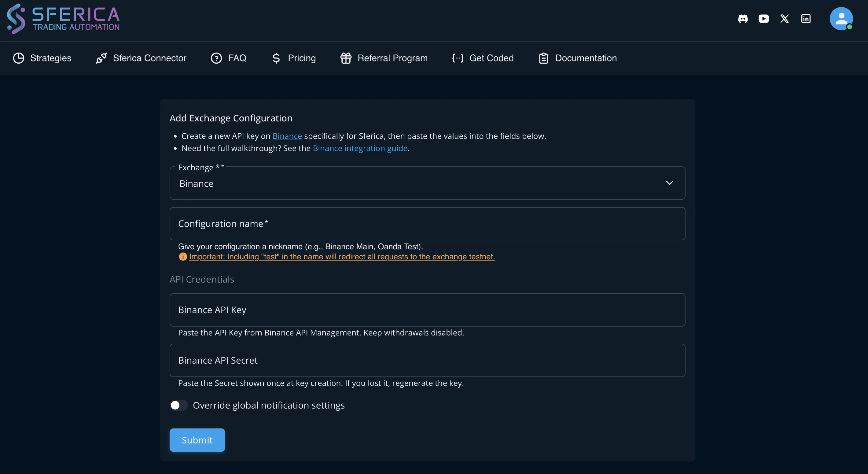The height and width of the screenshot is (474, 868).
Task: Click the orange info warning icon
Action: (183, 257)
